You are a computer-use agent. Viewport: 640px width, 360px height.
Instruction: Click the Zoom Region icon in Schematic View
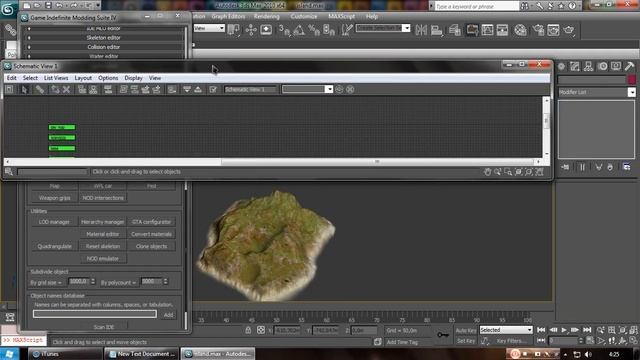tap(508, 172)
